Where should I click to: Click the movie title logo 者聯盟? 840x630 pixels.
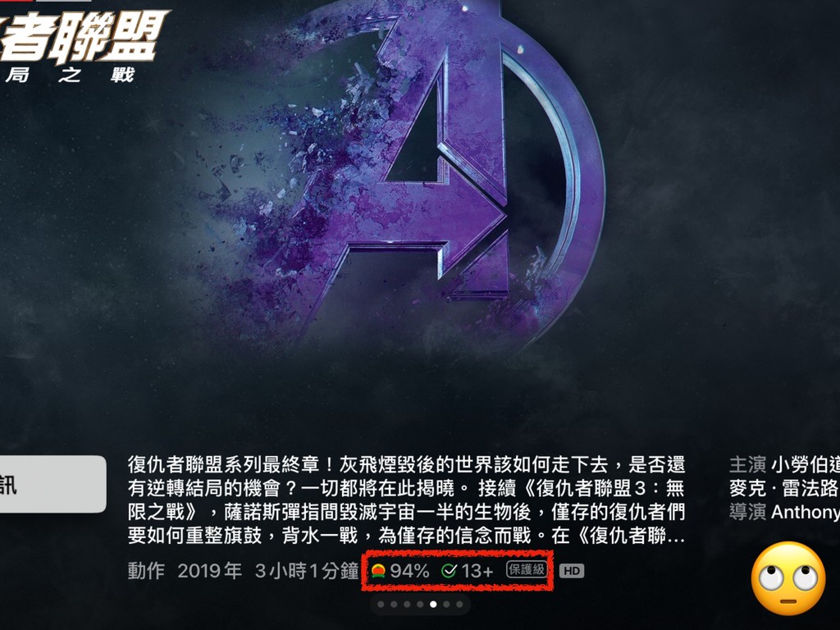tap(80, 38)
